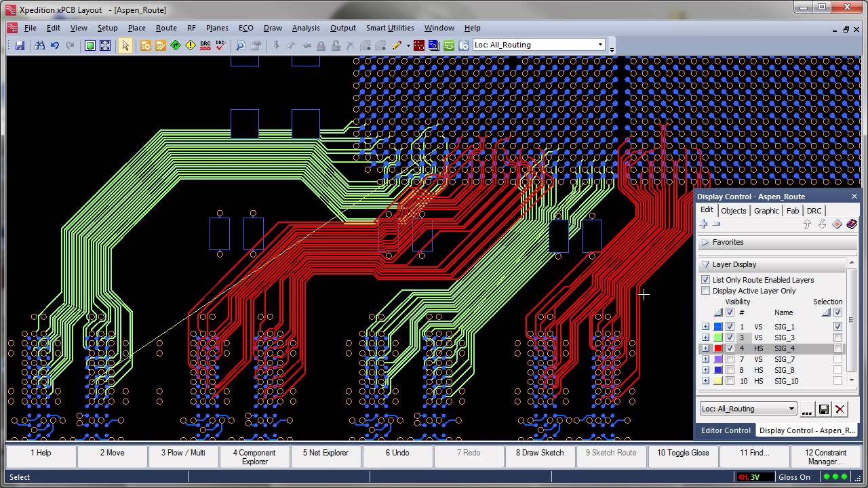Open the Display Control help book icon
868x488 pixels.
pyautogui.click(x=852, y=224)
